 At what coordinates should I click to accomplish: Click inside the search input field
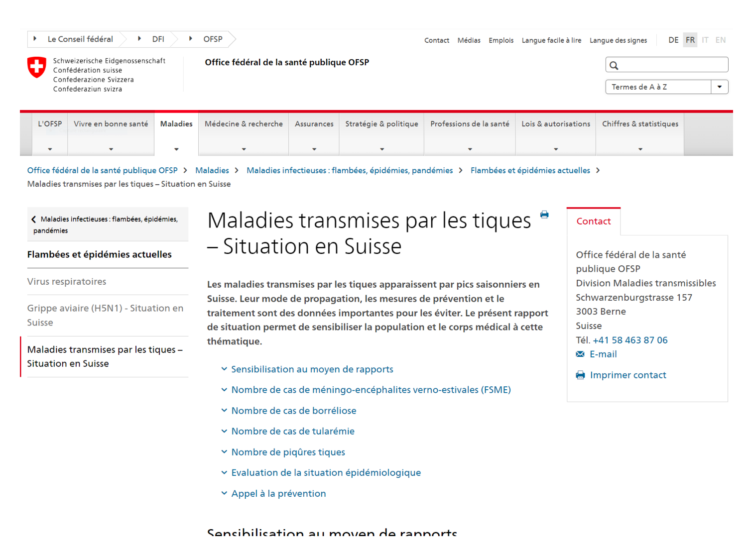click(667, 65)
